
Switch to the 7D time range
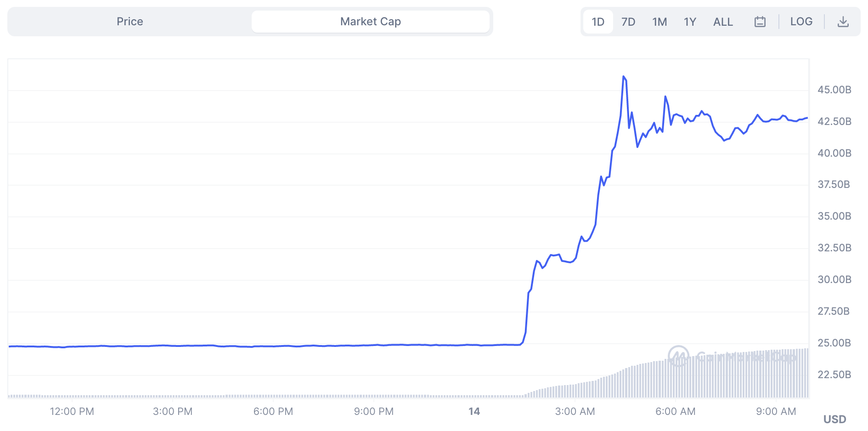[x=628, y=22]
